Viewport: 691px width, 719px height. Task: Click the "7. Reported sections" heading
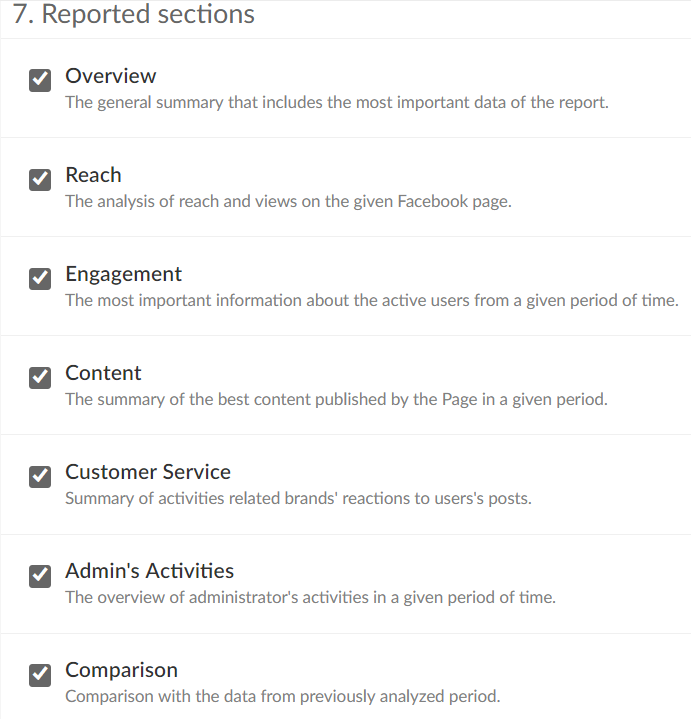point(134,15)
